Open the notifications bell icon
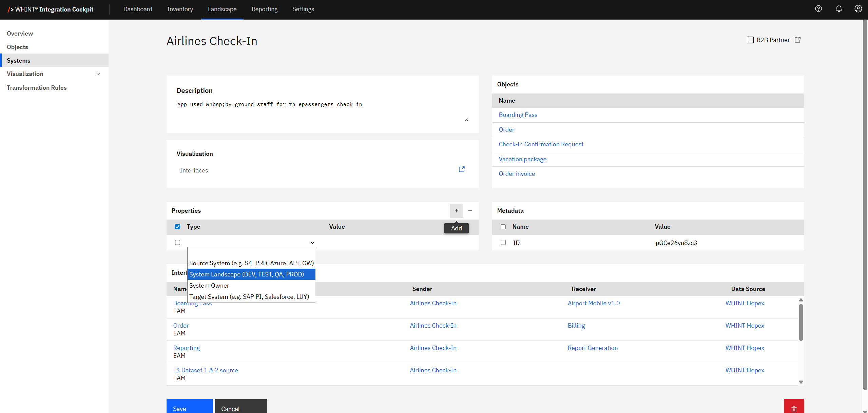 [838, 9]
